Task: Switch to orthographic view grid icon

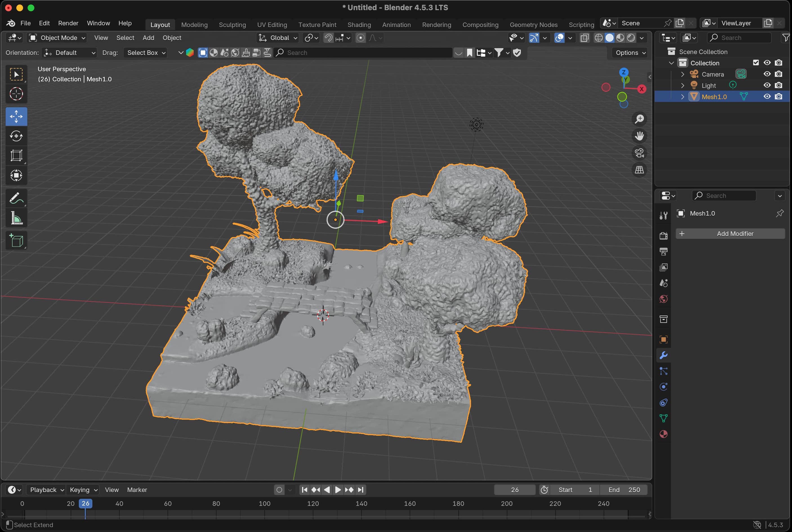Action: pos(639,170)
